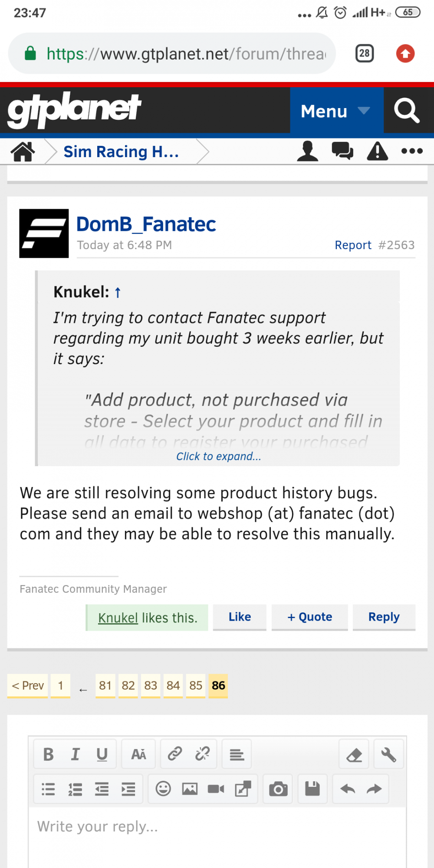Toggle bold formatting in the reply editor
This screenshot has width=434, height=868.
49,754
